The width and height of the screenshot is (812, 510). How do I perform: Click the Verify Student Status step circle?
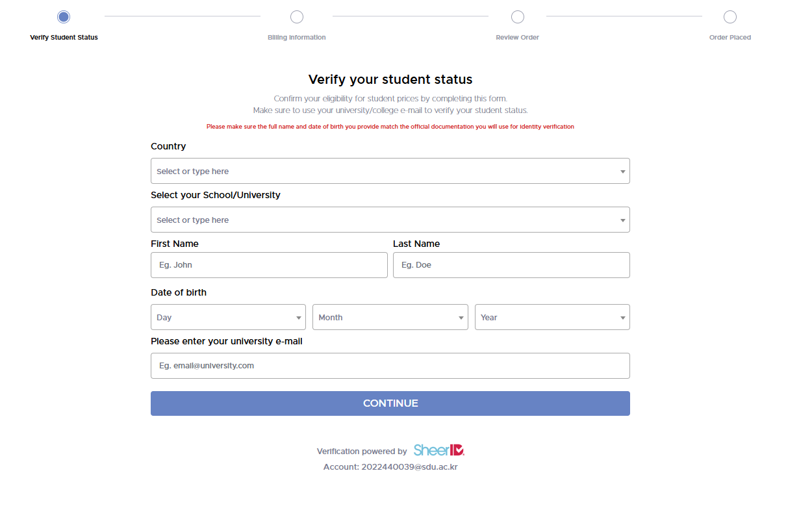coord(64,17)
